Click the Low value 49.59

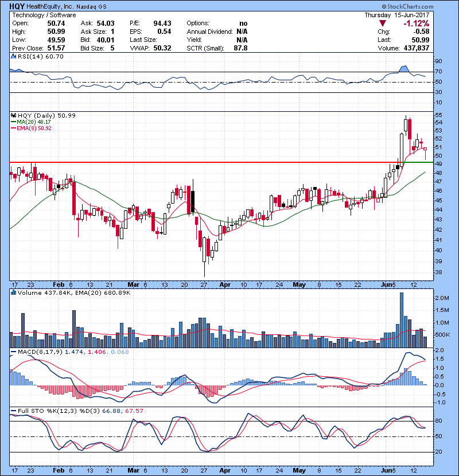tap(56, 40)
